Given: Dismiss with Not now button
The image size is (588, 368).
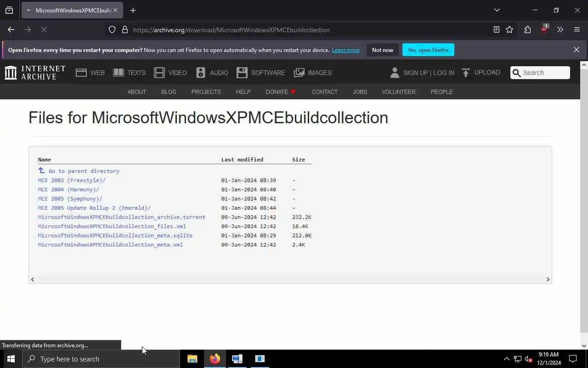Looking at the screenshot, I should click(383, 50).
